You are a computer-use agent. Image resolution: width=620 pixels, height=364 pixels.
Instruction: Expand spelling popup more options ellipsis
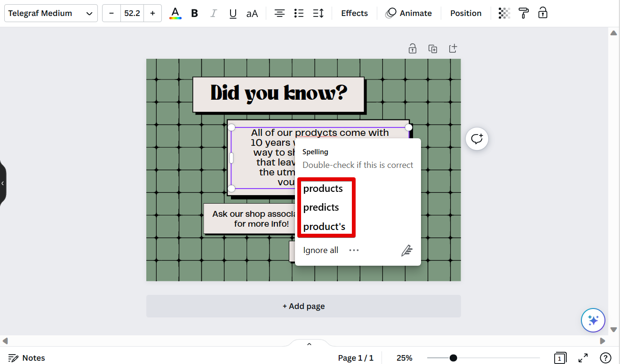click(x=354, y=250)
